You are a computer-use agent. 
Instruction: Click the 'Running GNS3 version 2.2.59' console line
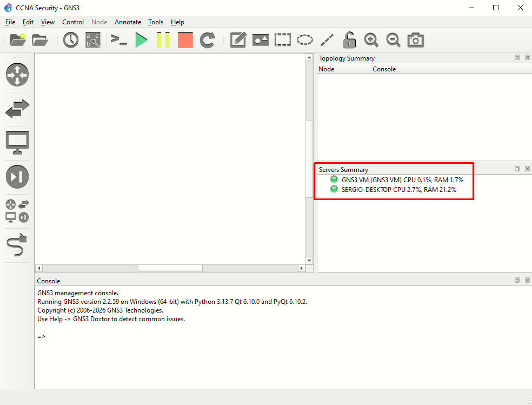172,302
